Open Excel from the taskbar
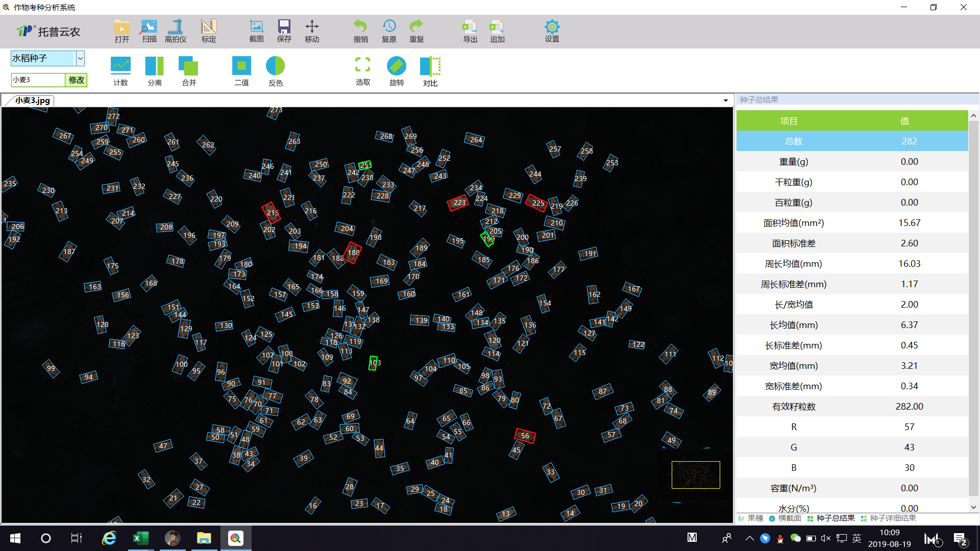This screenshot has width=980, height=551. click(x=140, y=538)
